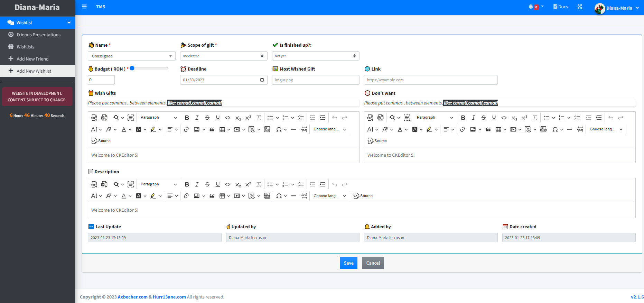
Task: Toggle Source mode in the Wish Gifts editor
Action: click(101, 141)
